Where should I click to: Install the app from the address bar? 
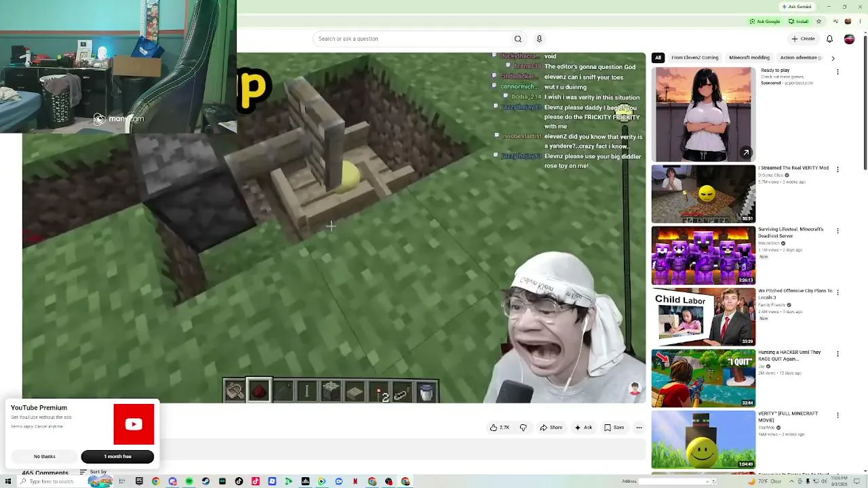click(799, 21)
